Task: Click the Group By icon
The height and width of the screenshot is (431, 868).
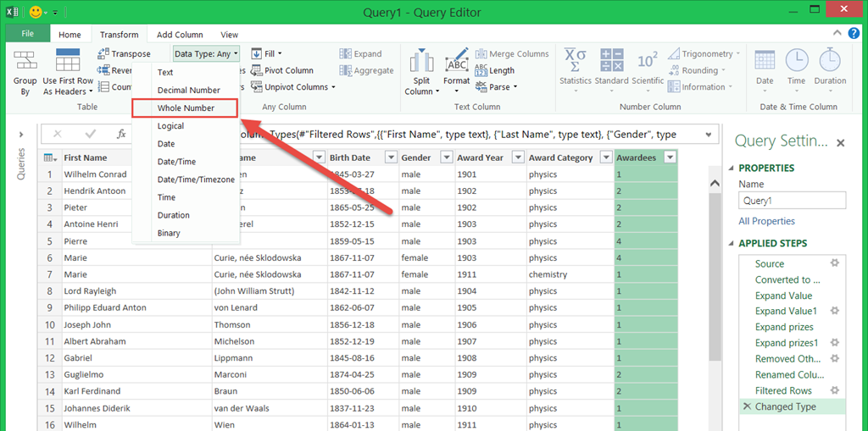Action: point(25,62)
